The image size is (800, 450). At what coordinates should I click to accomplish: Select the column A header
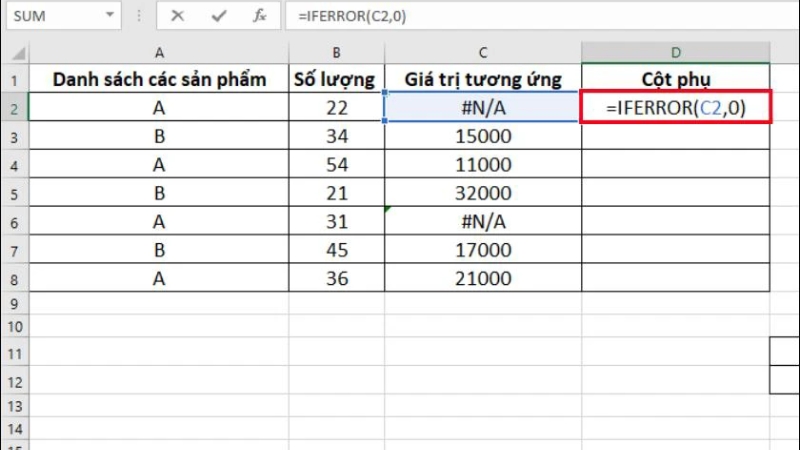[158, 51]
